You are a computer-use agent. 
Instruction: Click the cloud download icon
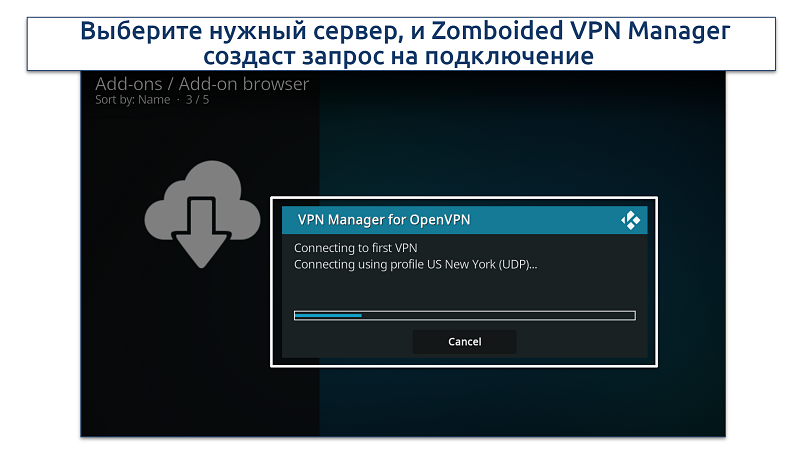pyautogui.click(x=202, y=214)
